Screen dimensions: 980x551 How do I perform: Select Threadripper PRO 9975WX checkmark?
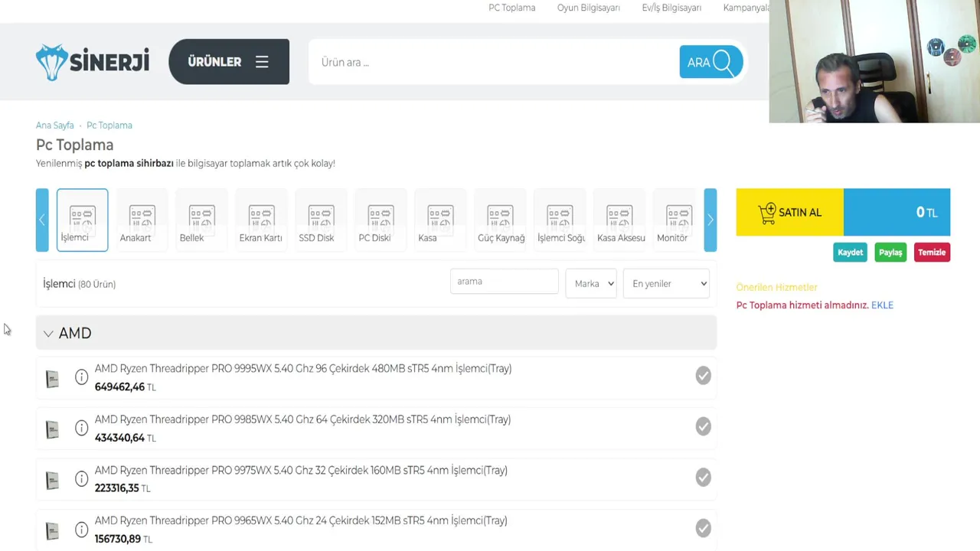pyautogui.click(x=703, y=478)
